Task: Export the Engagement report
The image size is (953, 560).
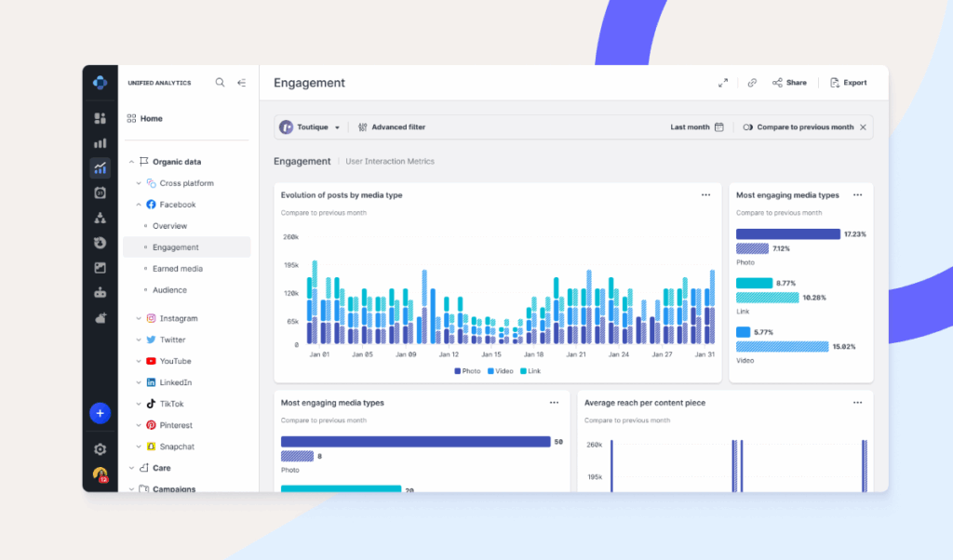Action: pos(848,82)
